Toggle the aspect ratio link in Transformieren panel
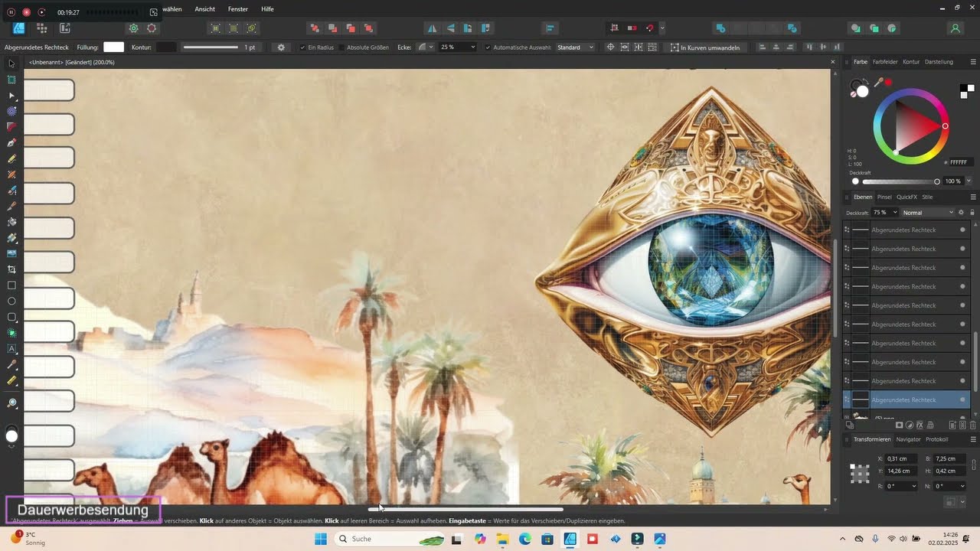 point(974,465)
